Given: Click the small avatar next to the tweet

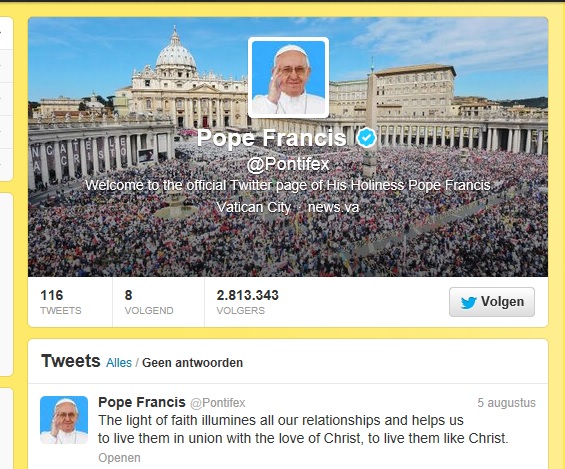Looking at the screenshot, I should tap(64, 420).
